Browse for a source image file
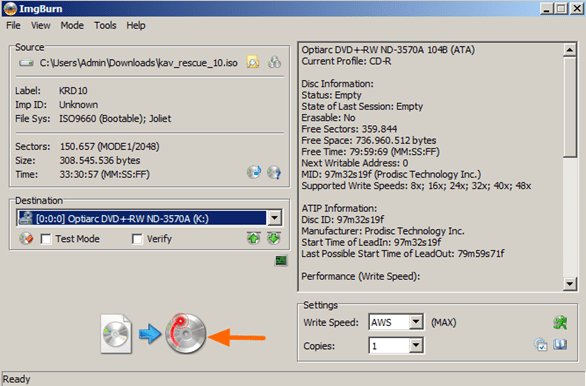 (x=253, y=62)
